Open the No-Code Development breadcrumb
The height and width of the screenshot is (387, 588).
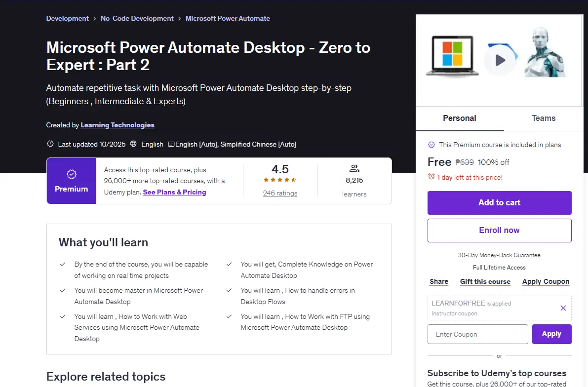(x=137, y=18)
